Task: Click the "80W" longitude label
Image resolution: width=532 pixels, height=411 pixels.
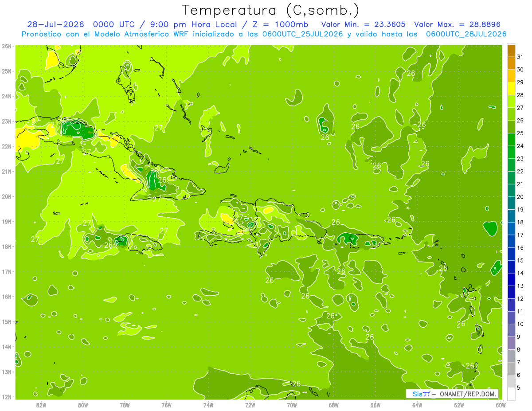Action: tap(82, 405)
